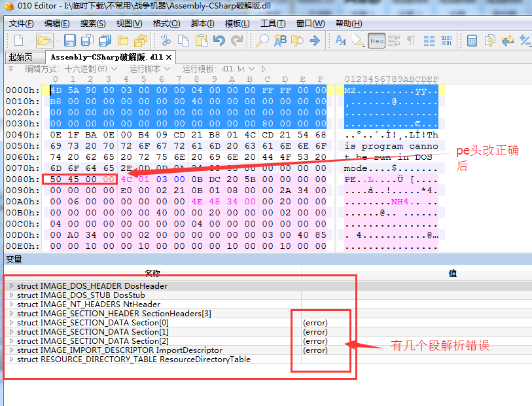The height and width of the screenshot is (406, 532).
Task: Toggle the Hex edit mode button
Action: click(377, 41)
